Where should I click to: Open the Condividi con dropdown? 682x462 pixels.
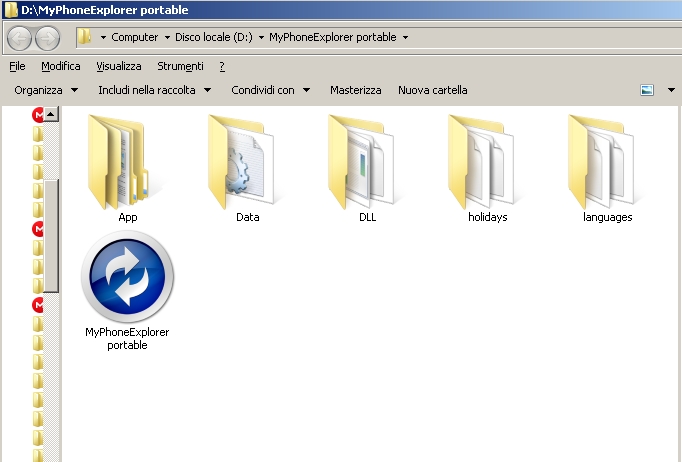coord(271,90)
